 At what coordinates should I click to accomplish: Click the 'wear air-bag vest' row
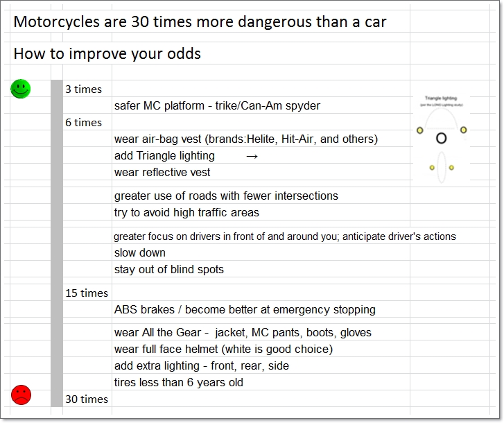pos(245,139)
